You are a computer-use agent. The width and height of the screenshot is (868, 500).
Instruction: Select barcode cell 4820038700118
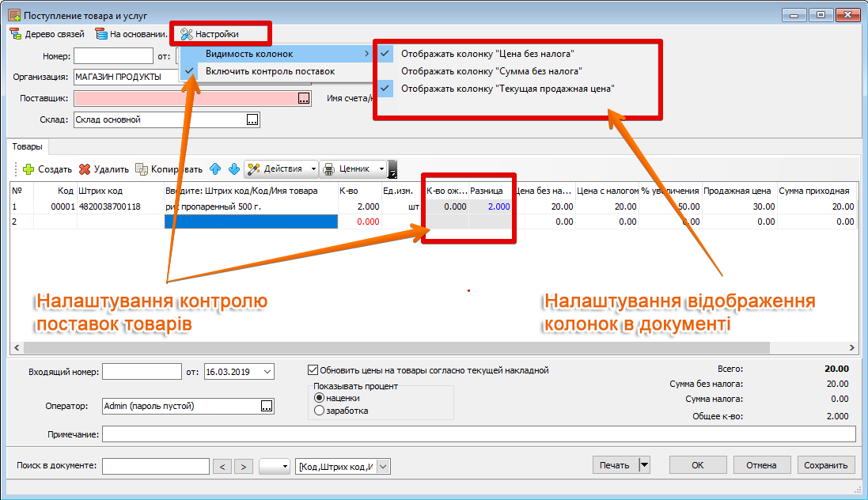120,206
